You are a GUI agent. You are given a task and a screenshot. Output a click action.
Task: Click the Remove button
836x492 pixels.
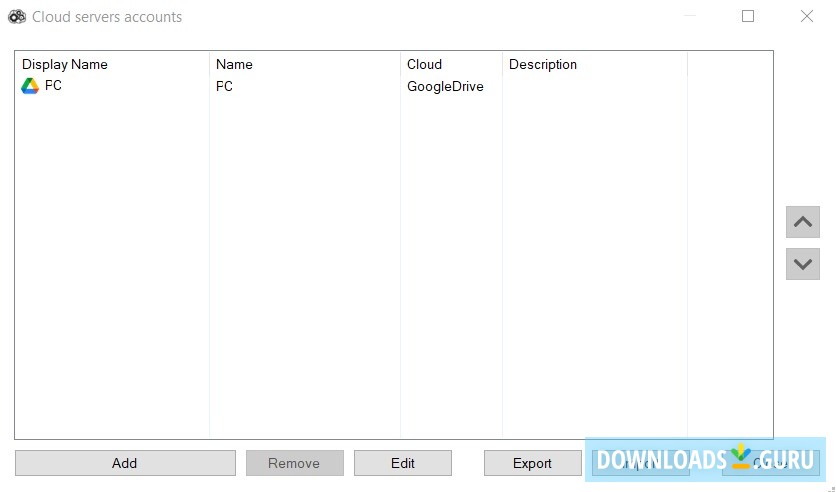[294, 463]
